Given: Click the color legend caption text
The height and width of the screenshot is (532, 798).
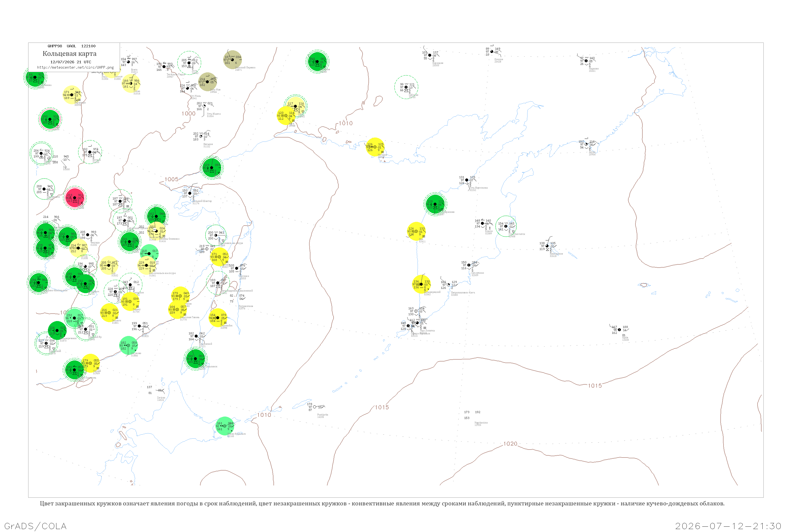Looking at the screenshot, I should pos(382,504).
